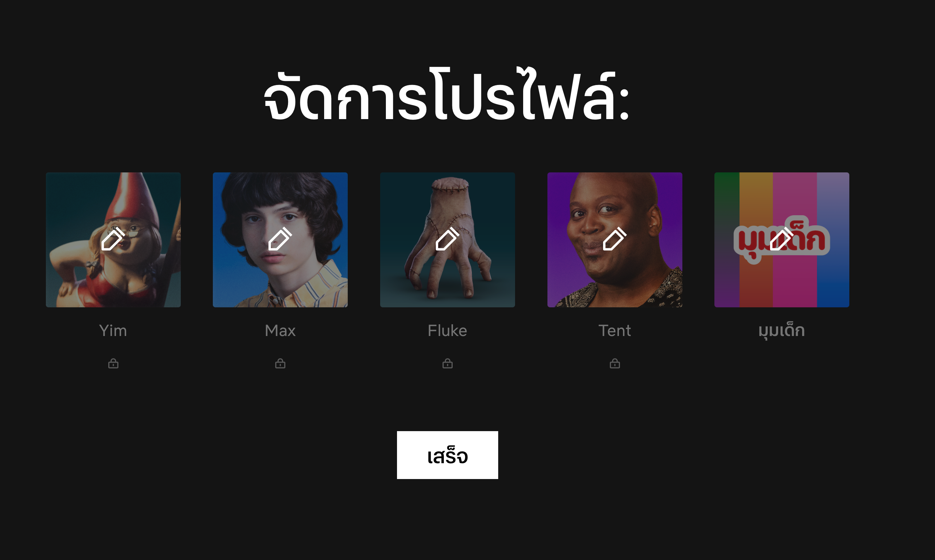
Task: Select the มุมเด็ก profile name label
Action: [x=782, y=331]
